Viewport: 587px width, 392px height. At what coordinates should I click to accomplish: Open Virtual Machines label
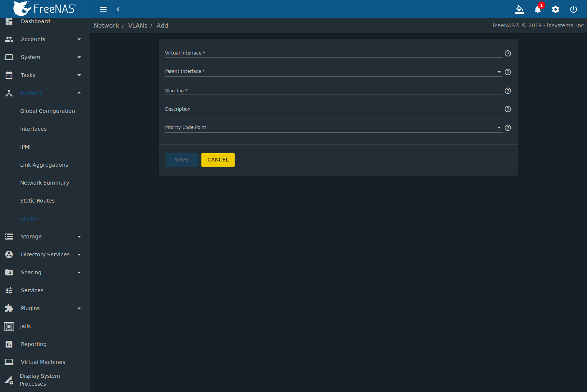coord(43,362)
